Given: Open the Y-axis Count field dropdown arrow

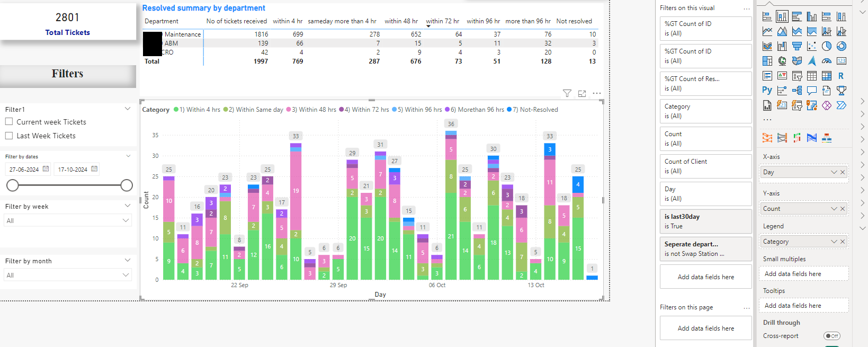Looking at the screenshot, I should coord(834,209).
